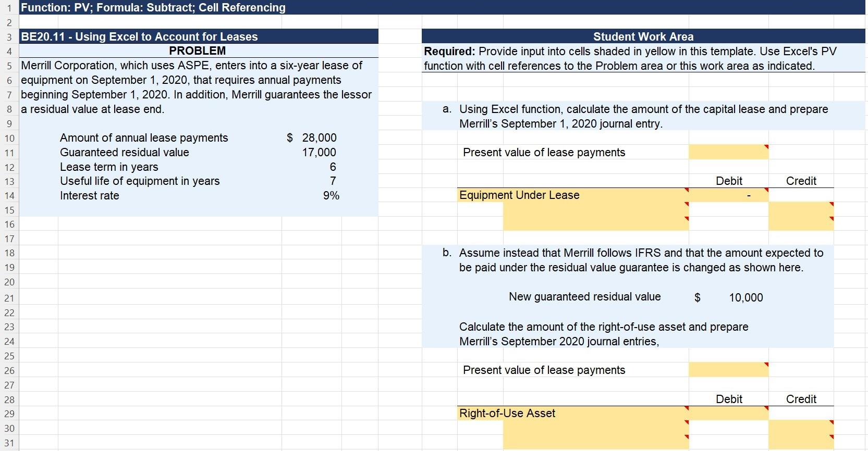
Task: Click the row 21 header
Action: click(x=9, y=298)
